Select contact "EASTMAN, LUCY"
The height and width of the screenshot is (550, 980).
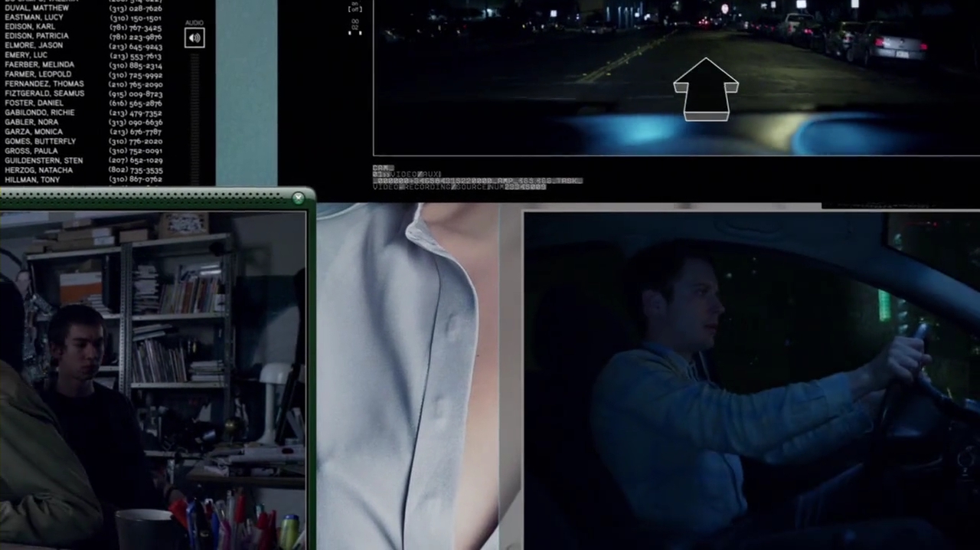[34, 17]
